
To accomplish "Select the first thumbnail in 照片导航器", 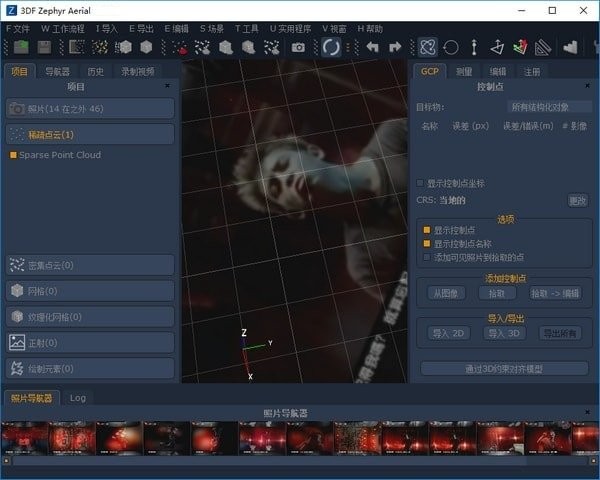I will [25, 437].
